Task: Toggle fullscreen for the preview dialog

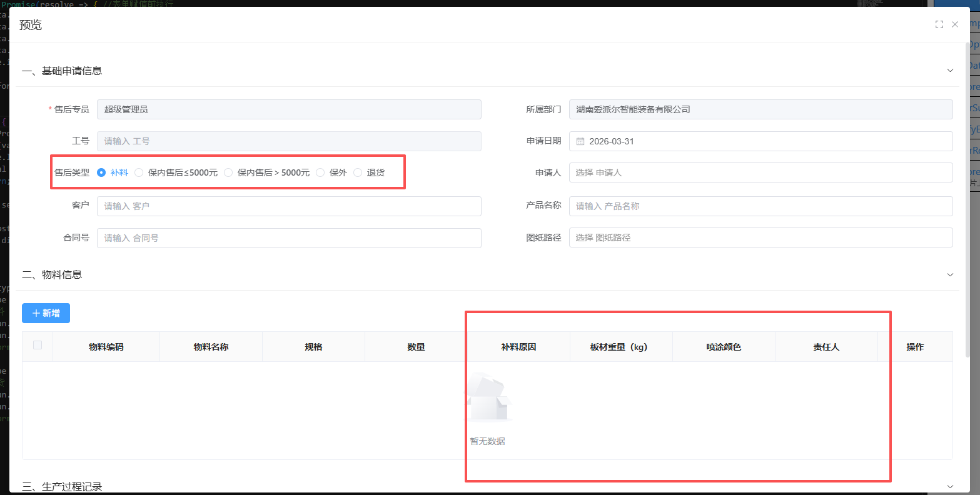Action: pyautogui.click(x=939, y=24)
